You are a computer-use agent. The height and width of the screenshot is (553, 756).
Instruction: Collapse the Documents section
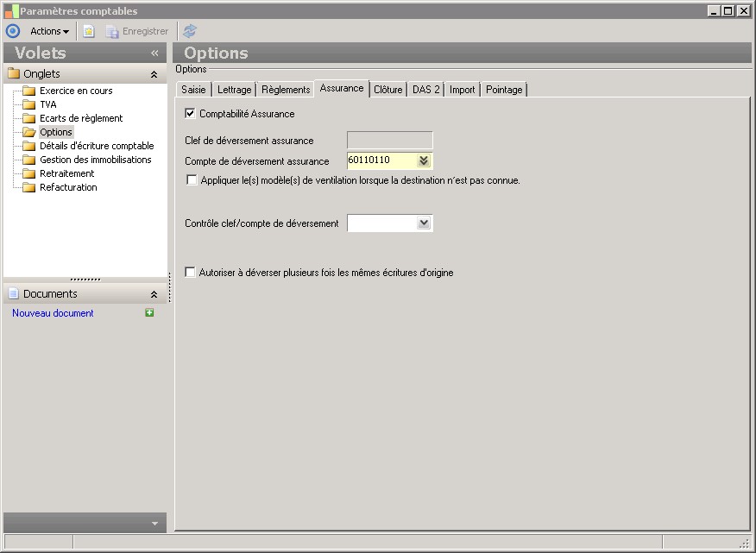click(x=154, y=294)
